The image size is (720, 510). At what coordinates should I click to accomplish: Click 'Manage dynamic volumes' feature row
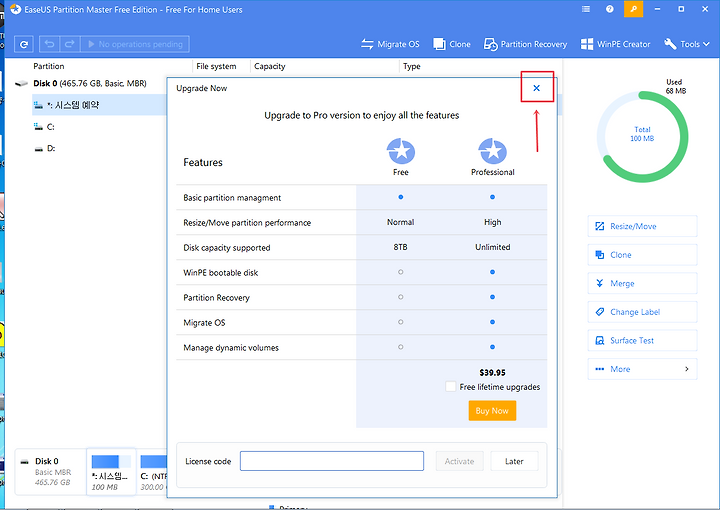[x=361, y=347]
